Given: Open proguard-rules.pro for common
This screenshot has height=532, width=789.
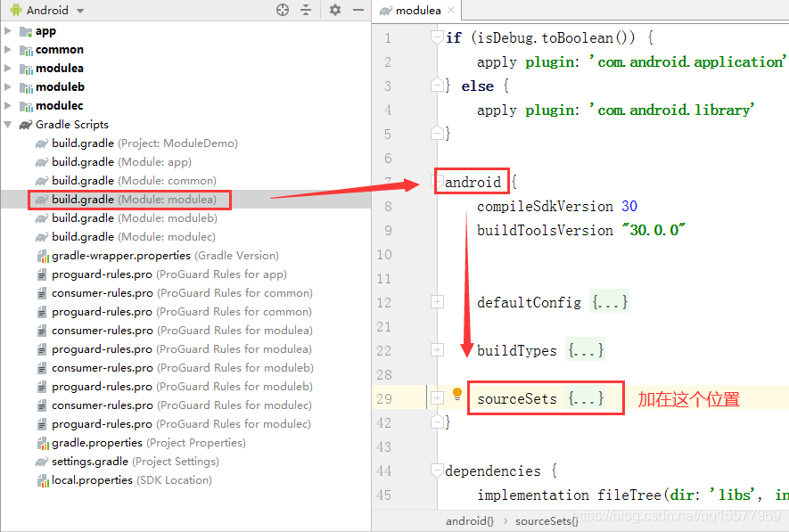Looking at the screenshot, I should (174, 312).
